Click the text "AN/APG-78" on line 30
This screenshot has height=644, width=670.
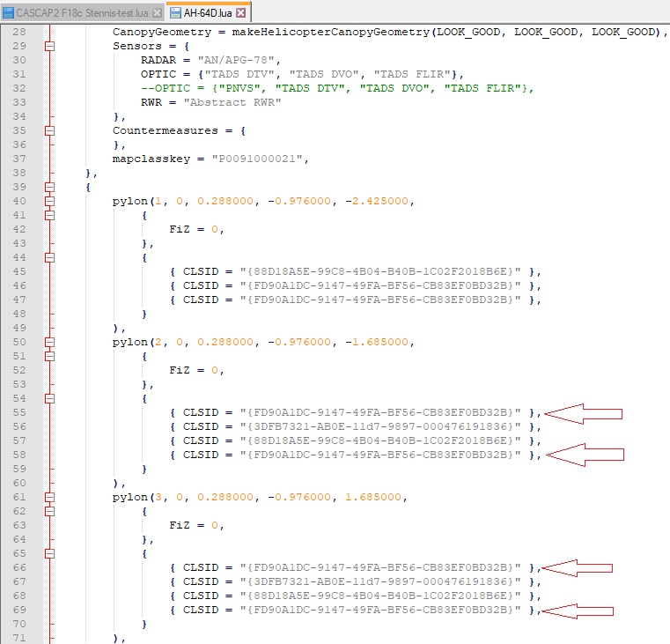(x=235, y=60)
